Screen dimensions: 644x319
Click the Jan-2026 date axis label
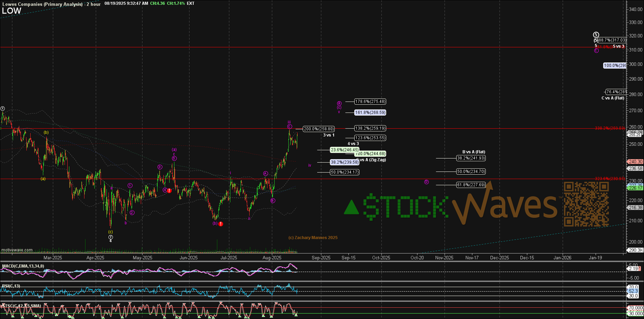coord(562,258)
